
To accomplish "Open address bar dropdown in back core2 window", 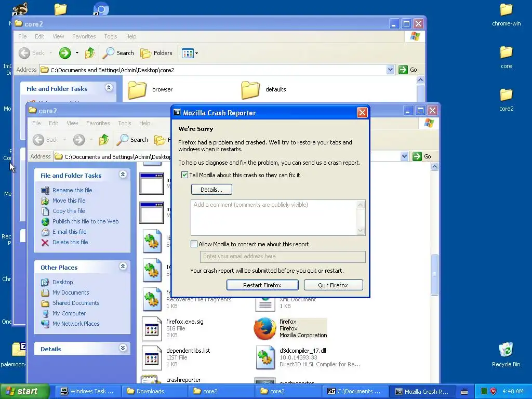I will coord(390,70).
